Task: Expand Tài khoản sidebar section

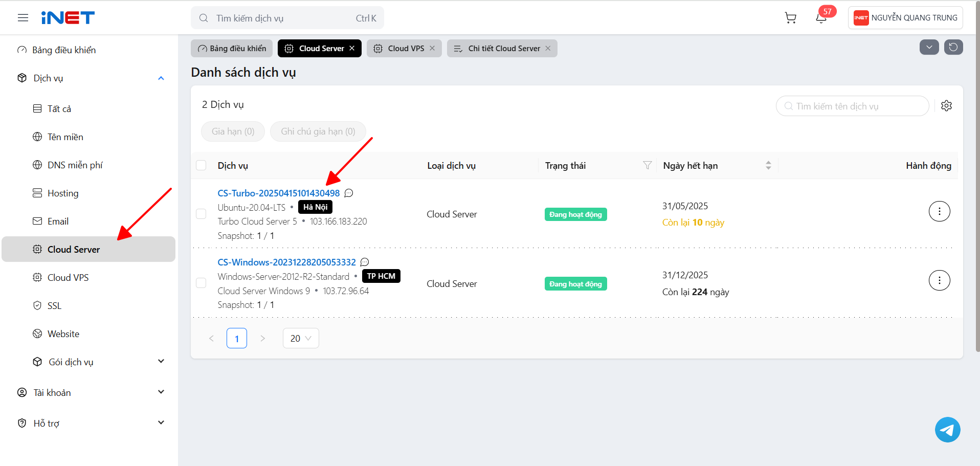Action: pyautogui.click(x=161, y=392)
